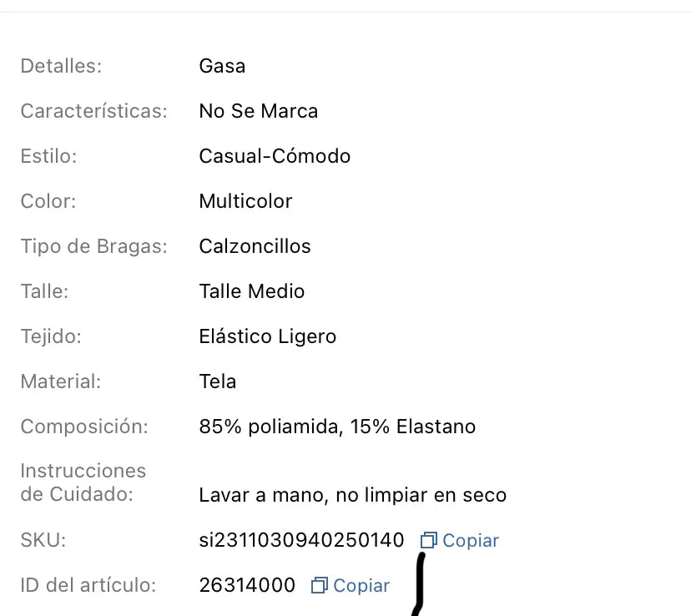Click the Color value Multicolor

(245, 201)
